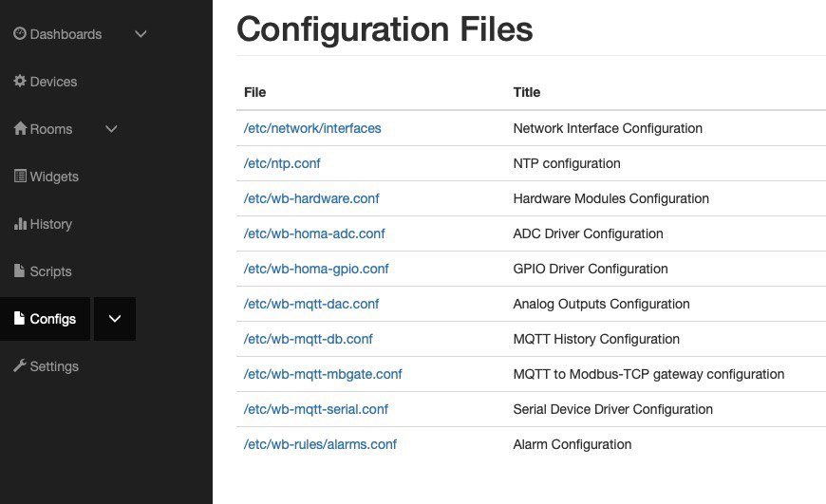Click the Rooms house icon
The image size is (826, 504).
pyautogui.click(x=20, y=128)
